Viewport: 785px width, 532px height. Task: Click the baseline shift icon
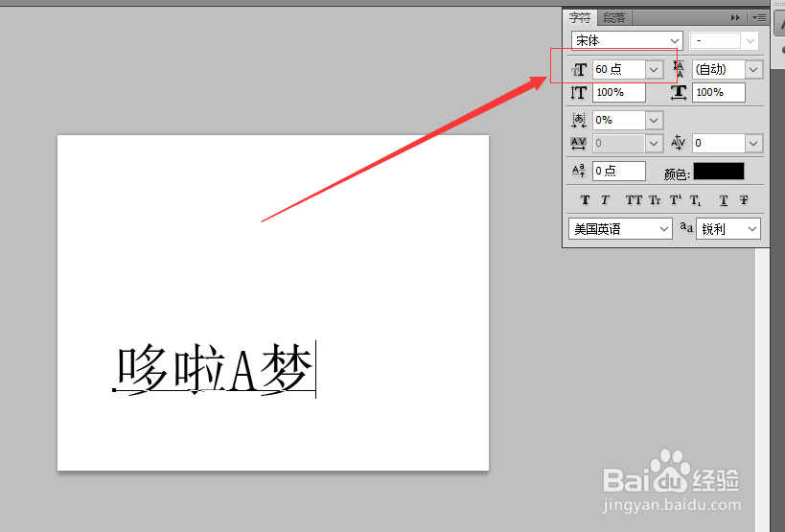point(579,172)
